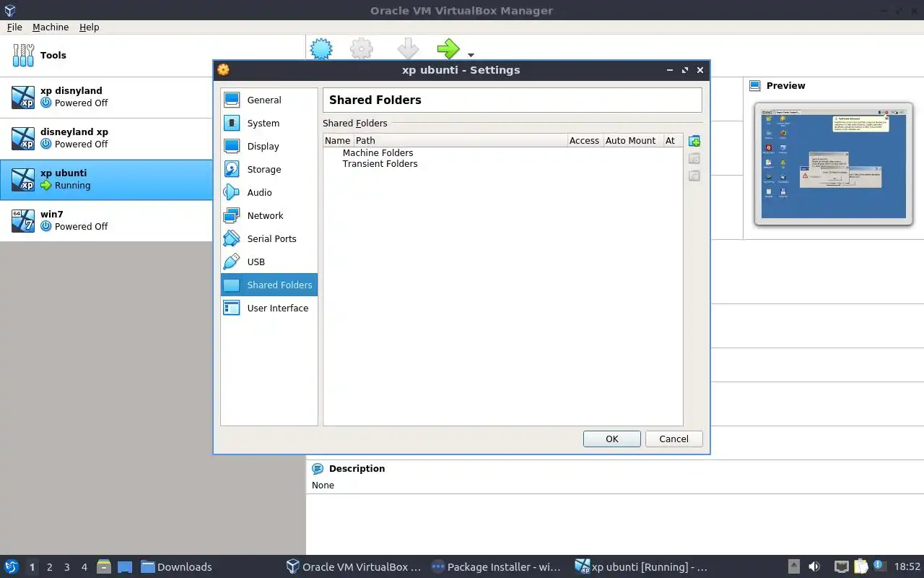Click the Access column header
The width and height of the screenshot is (924, 578).
pos(585,140)
